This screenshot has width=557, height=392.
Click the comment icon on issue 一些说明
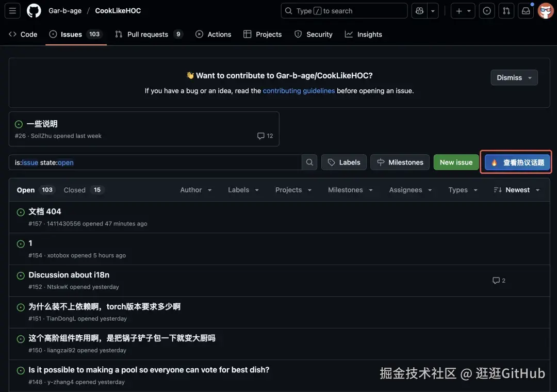[261, 136]
